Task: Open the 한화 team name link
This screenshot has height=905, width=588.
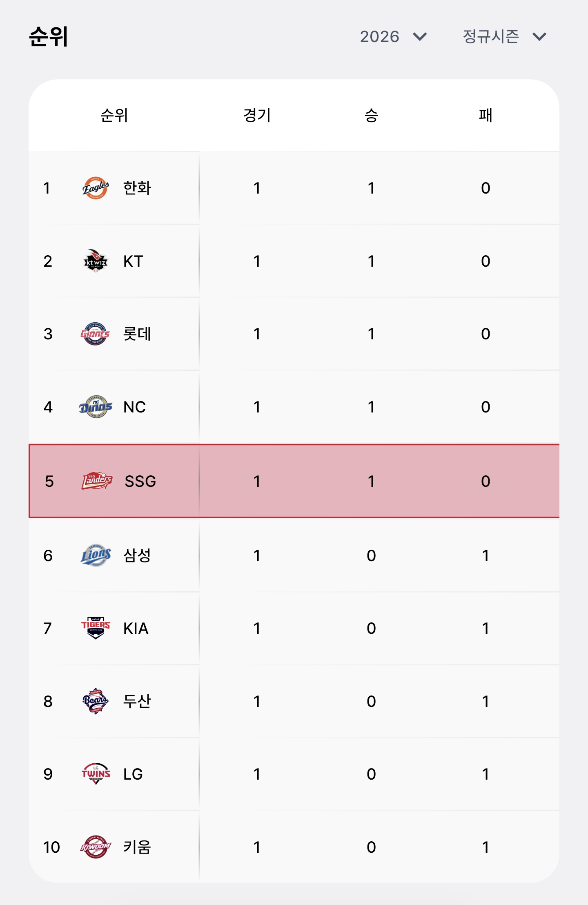Action: tap(137, 188)
